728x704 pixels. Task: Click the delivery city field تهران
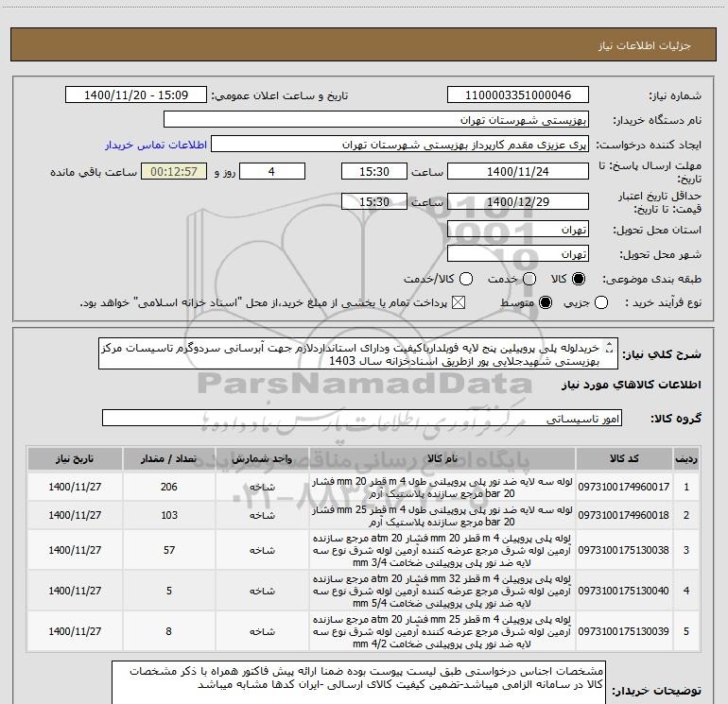click(x=518, y=253)
